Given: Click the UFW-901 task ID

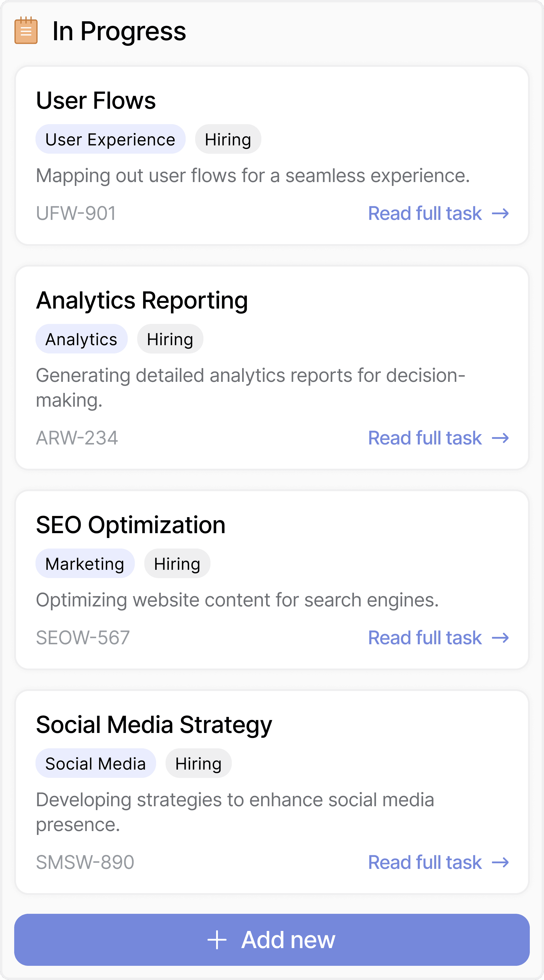Looking at the screenshot, I should [76, 213].
